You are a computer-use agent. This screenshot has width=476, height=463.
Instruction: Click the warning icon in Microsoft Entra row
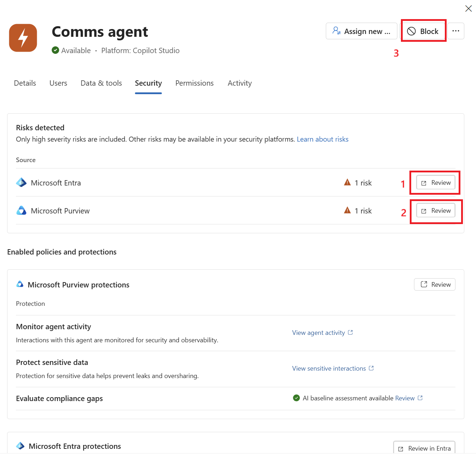347,182
